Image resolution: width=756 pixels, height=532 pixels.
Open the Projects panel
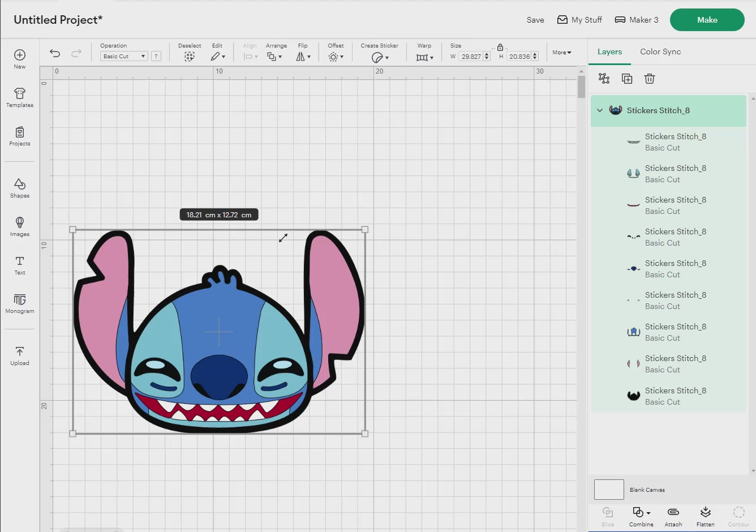coord(20,136)
